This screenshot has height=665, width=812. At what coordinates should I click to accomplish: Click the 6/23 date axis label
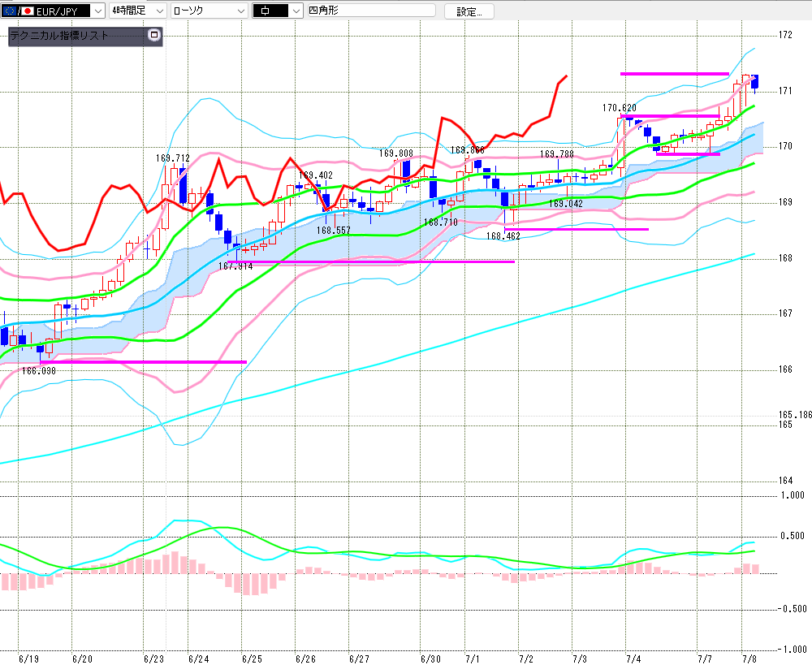click(x=153, y=659)
